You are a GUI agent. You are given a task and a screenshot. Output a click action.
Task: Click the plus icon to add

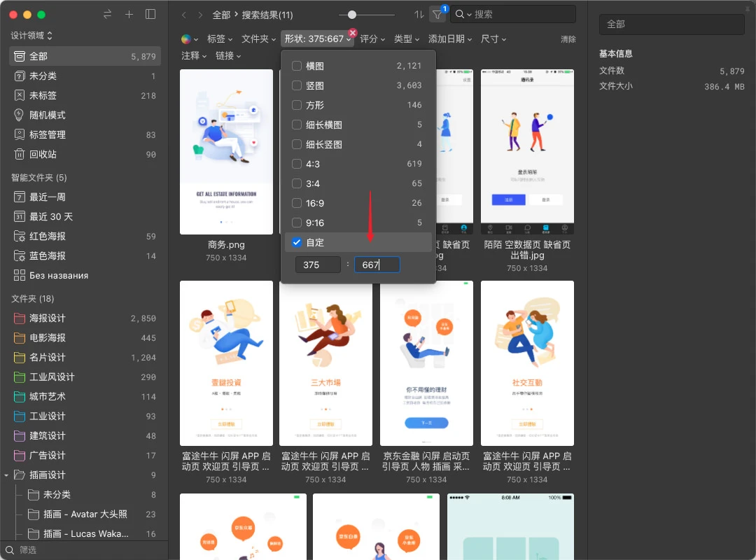tap(129, 15)
